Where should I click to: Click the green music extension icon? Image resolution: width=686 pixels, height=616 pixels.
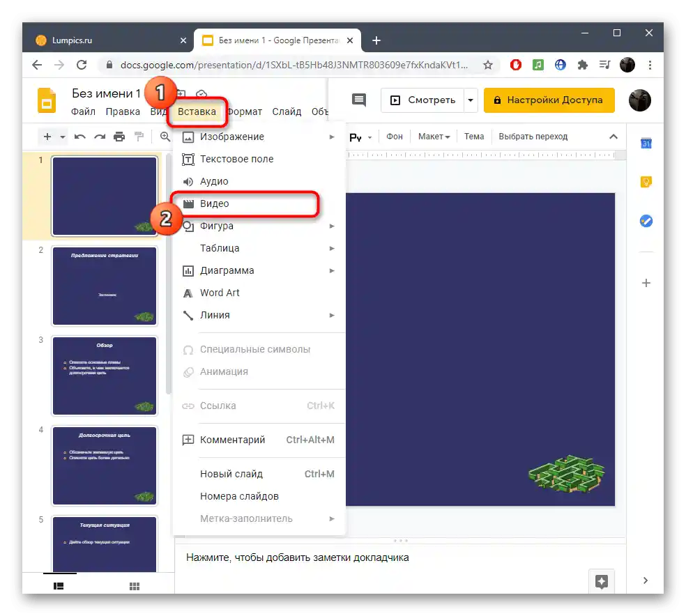point(538,65)
